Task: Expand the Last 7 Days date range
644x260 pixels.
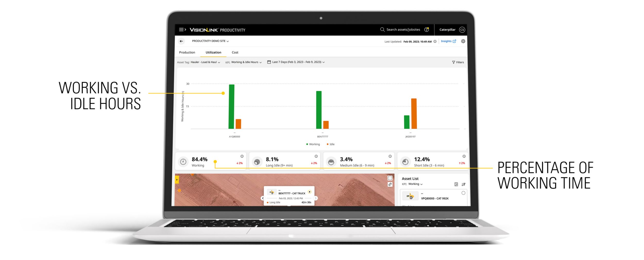Action: click(298, 62)
